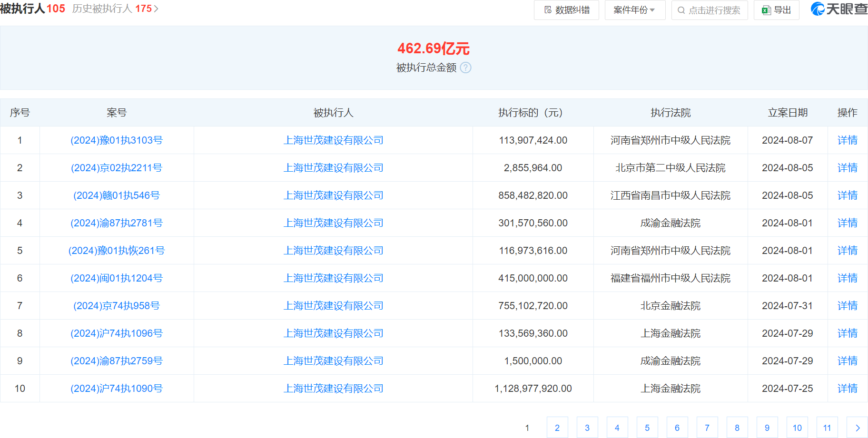868x438 pixels.
Task: Click 上海世茂建设有限公司 in row 5
Action: (333, 251)
